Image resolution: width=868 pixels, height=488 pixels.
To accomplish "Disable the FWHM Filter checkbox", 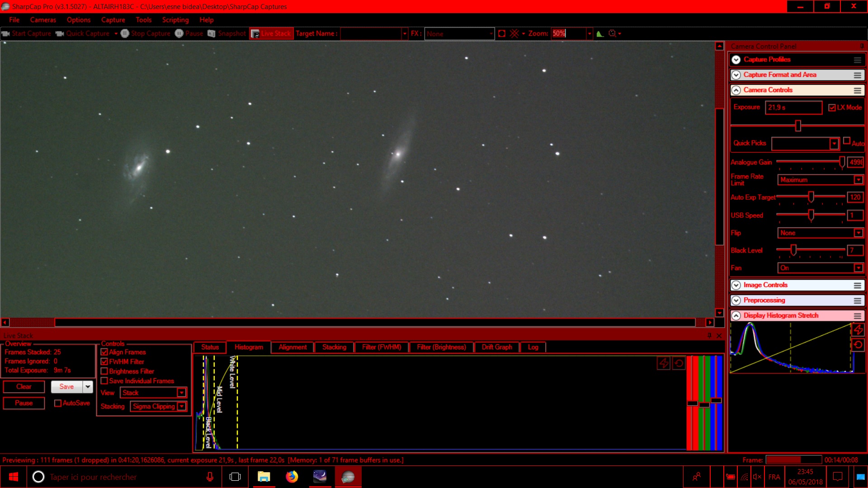I will (104, 361).
